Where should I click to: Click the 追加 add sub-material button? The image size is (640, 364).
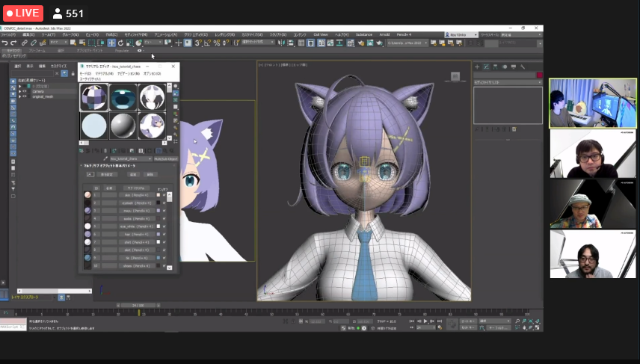point(132,175)
